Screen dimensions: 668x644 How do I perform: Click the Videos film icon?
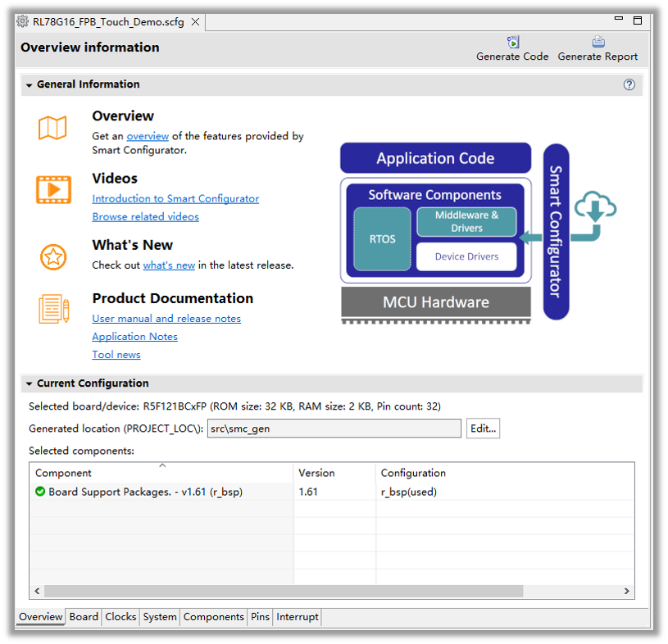53,189
